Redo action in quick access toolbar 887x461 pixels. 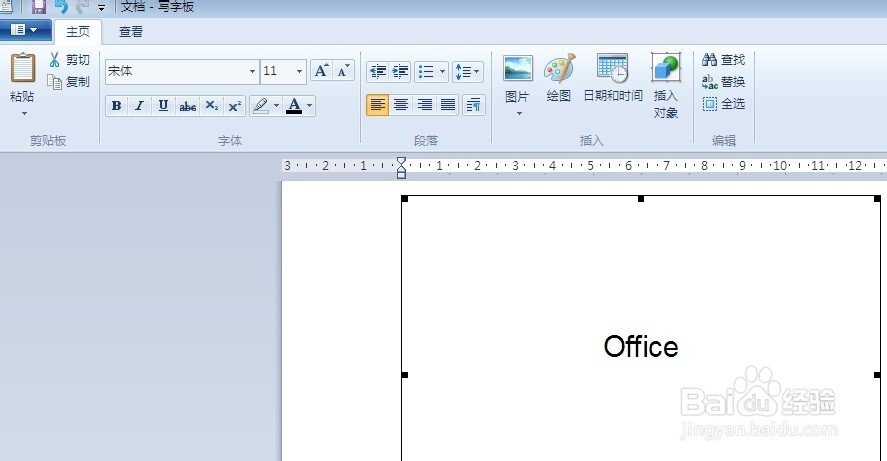[x=83, y=7]
